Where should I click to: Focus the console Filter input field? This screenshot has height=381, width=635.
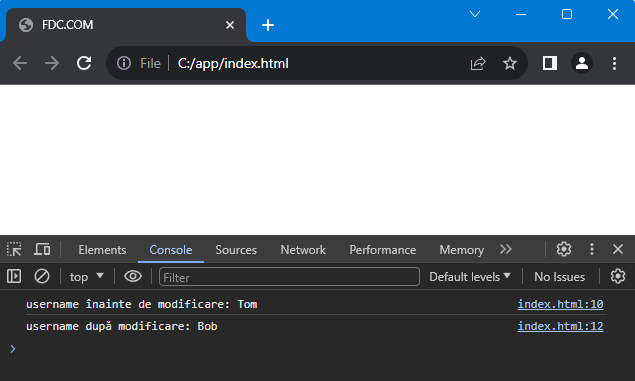[289, 277]
